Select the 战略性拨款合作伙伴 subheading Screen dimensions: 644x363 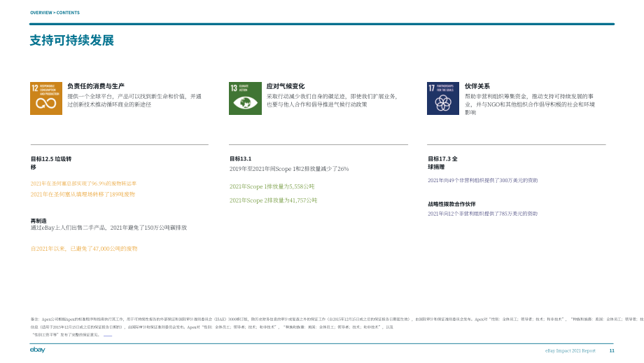tap(451, 204)
